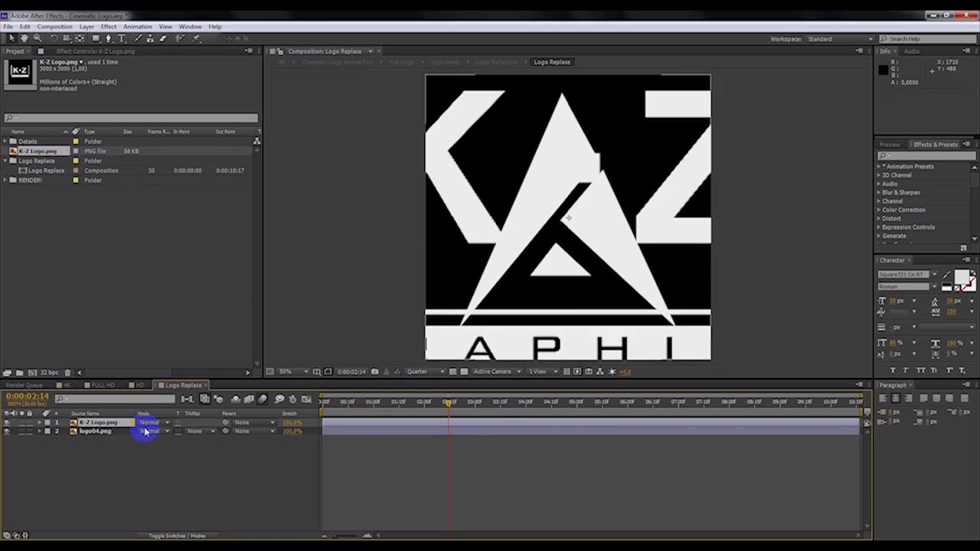This screenshot has height=551, width=980.
Task: Switch to the FULL HD timeline tab
Action: [103, 385]
